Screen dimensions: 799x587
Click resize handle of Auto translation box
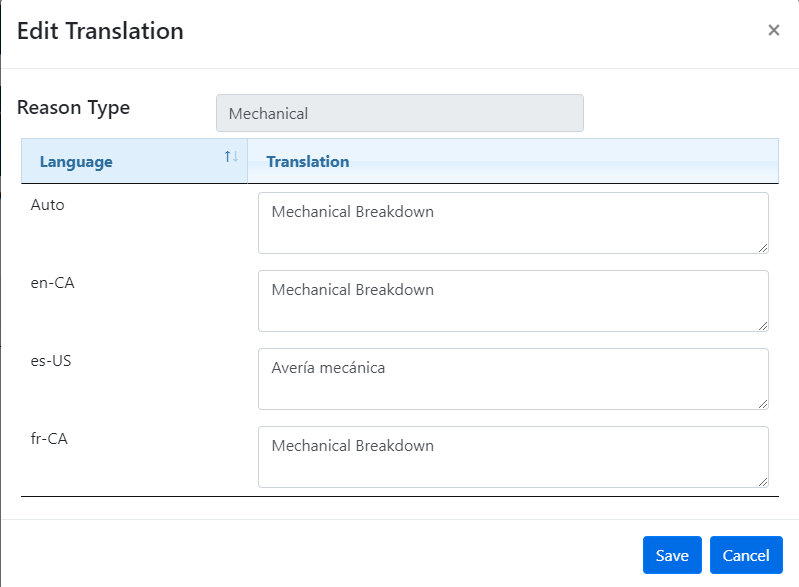[763, 247]
